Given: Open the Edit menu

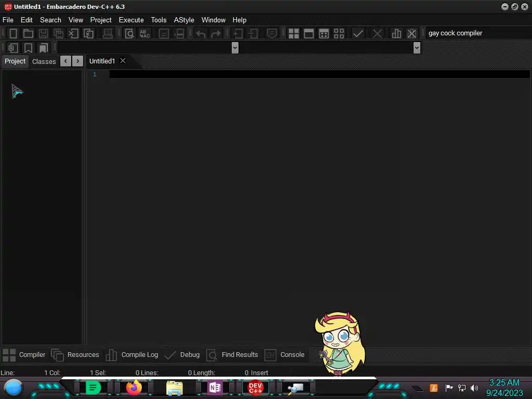Looking at the screenshot, I should (x=26, y=20).
